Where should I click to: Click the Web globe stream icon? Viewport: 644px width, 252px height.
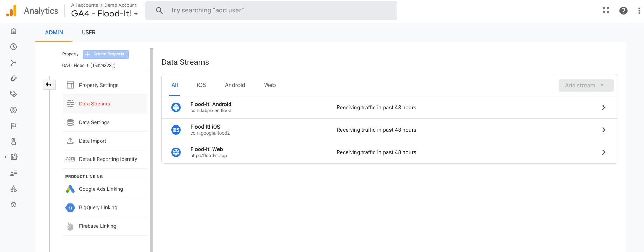tap(176, 152)
